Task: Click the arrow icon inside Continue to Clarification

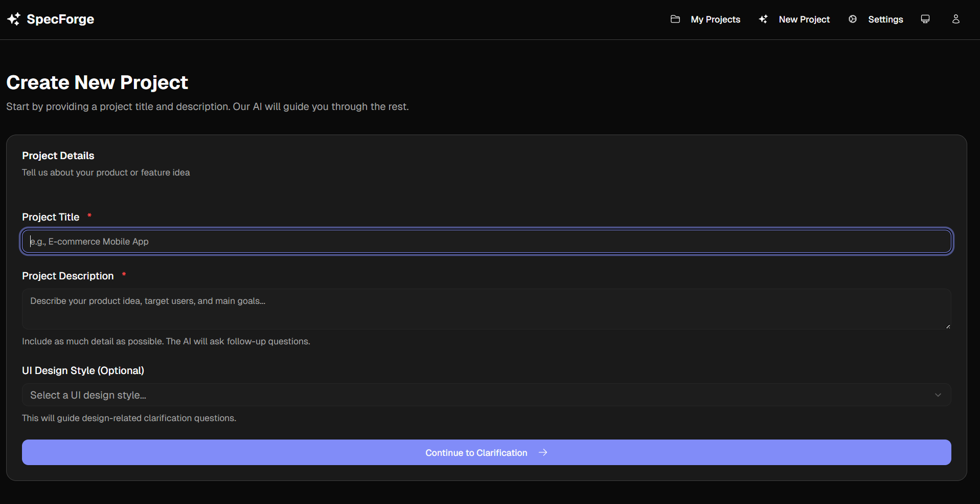Action: pyautogui.click(x=543, y=452)
